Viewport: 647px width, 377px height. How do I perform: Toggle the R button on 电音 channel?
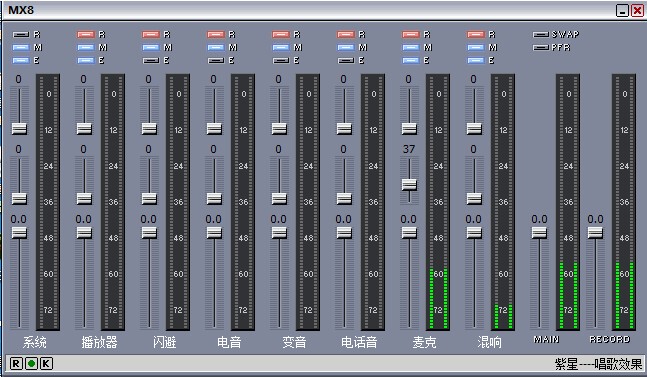pos(216,35)
